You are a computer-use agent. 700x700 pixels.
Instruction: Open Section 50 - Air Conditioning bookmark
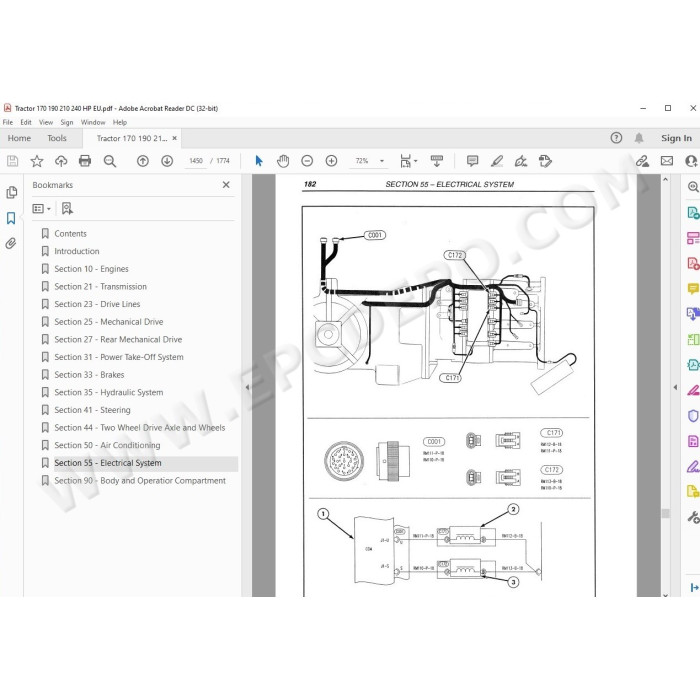point(107,445)
